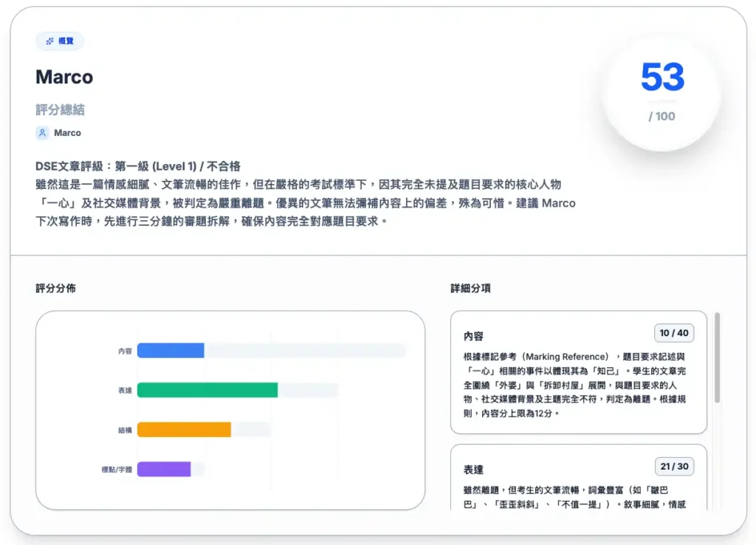This screenshot has width=756, height=545.
Task: Click the 評分分佈 section heading
Action: pos(55,288)
